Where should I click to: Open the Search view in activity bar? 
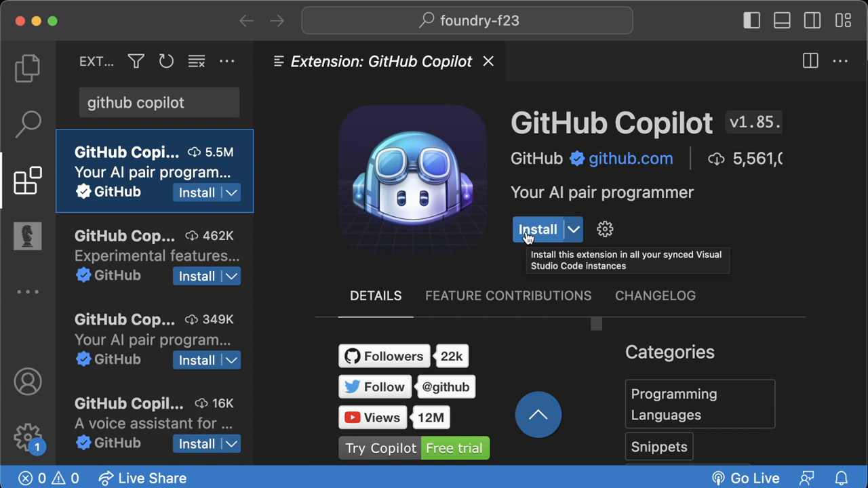click(28, 124)
